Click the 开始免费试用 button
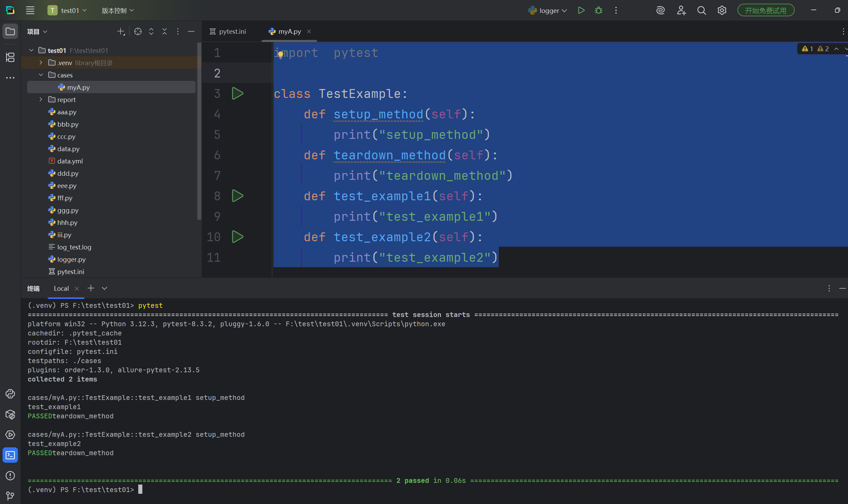This screenshot has width=848, height=504. (765, 11)
